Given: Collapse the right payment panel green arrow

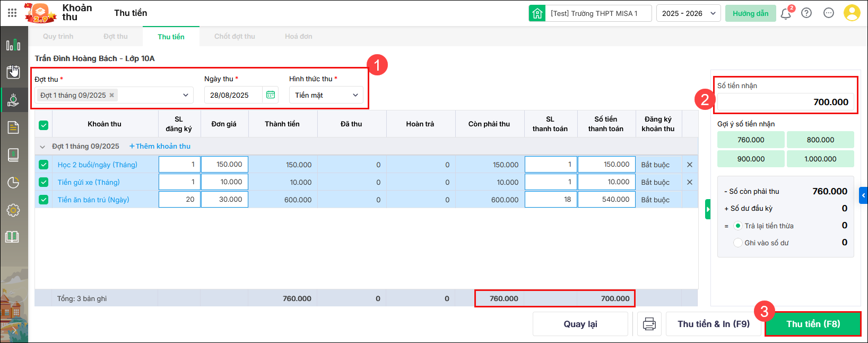Looking at the screenshot, I should 708,209.
